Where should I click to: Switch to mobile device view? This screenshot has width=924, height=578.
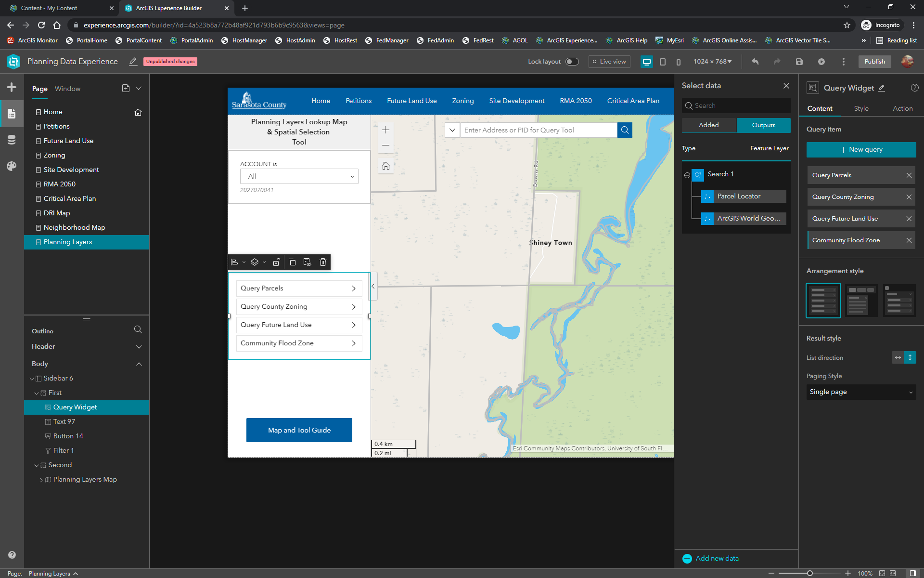678,62
